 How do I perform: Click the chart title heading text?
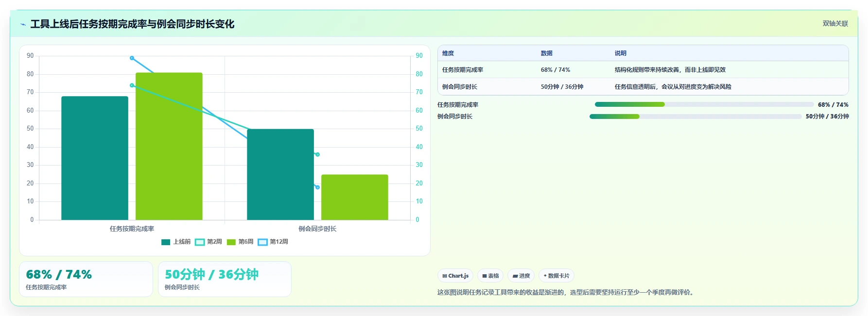(x=132, y=24)
